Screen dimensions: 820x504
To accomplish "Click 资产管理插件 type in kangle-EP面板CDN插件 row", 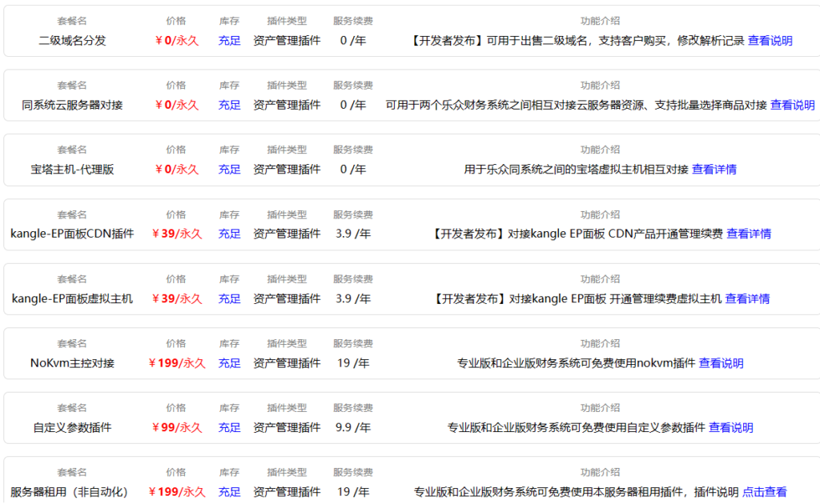I will pos(287,234).
